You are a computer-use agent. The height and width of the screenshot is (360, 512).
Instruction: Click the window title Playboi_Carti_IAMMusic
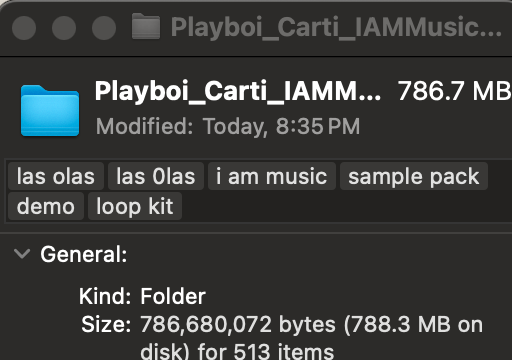click(x=336, y=27)
